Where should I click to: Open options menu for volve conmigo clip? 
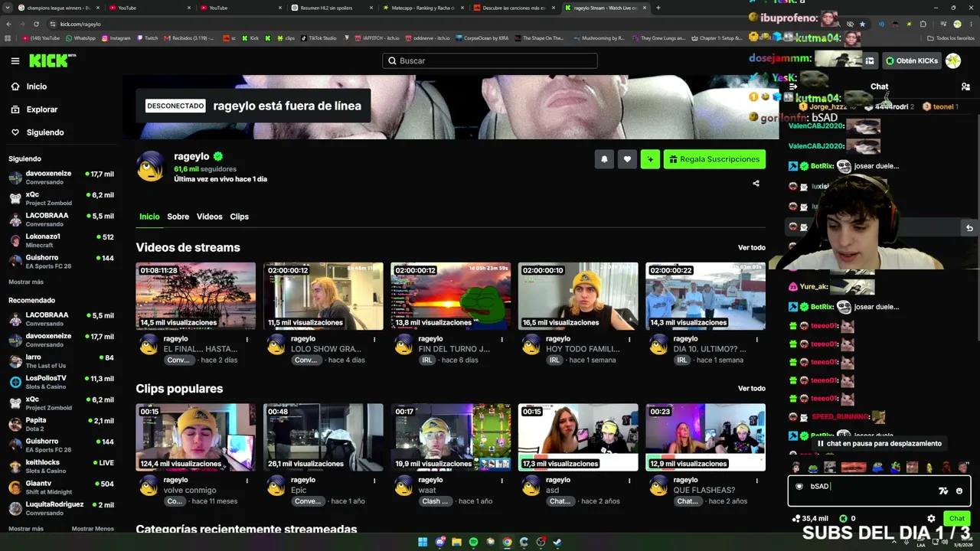tap(247, 481)
